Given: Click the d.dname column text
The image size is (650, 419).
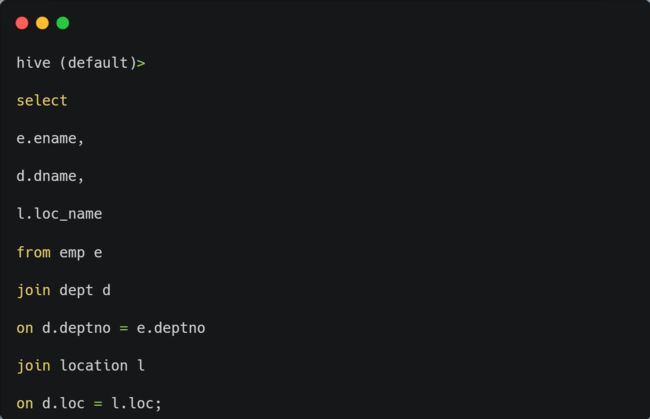Looking at the screenshot, I should coord(50,176).
